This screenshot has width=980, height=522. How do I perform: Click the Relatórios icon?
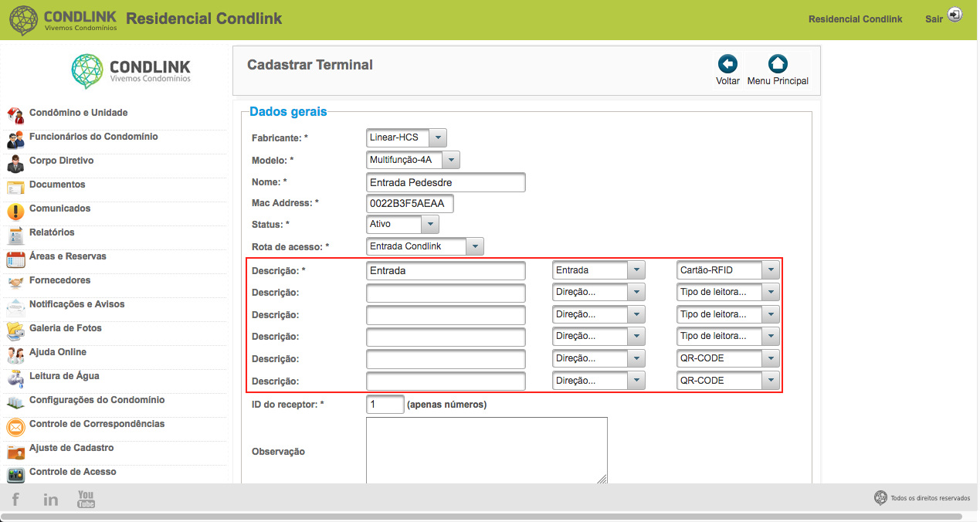pyautogui.click(x=15, y=236)
